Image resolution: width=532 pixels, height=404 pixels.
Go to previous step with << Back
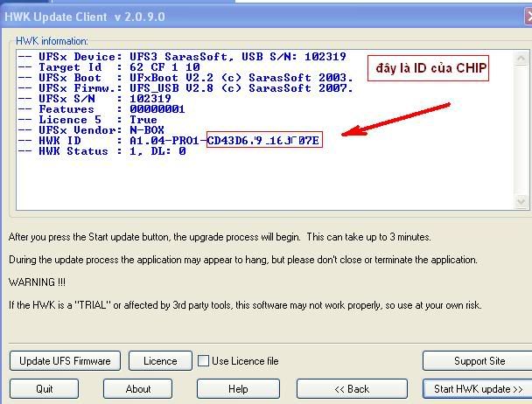(x=345, y=389)
